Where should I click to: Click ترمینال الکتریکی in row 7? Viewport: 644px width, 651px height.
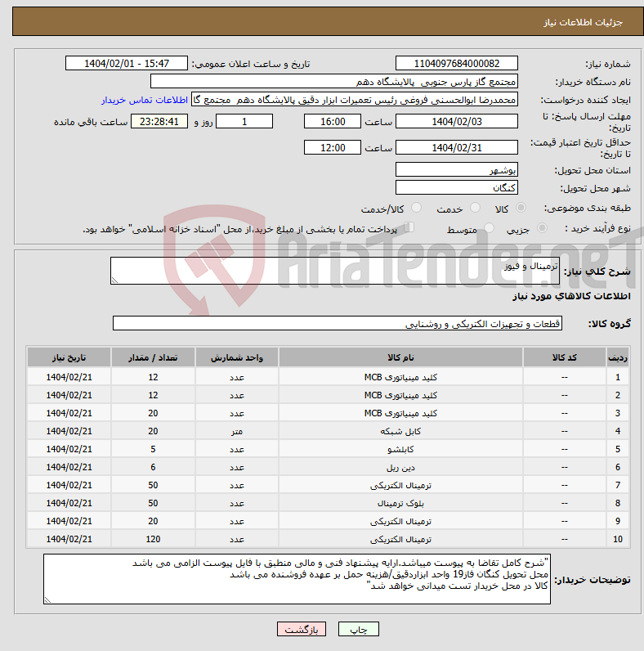tap(400, 485)
